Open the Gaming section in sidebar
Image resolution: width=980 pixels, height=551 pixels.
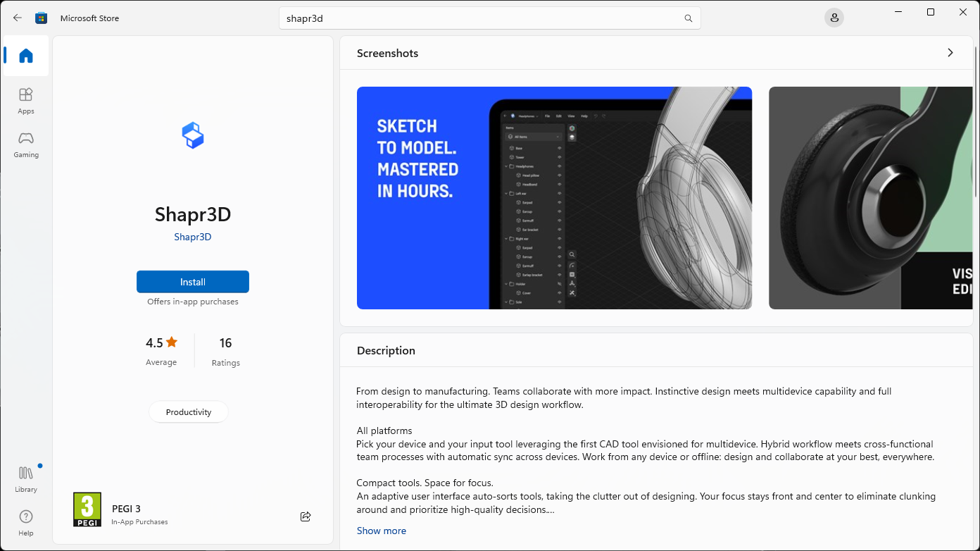26,144
